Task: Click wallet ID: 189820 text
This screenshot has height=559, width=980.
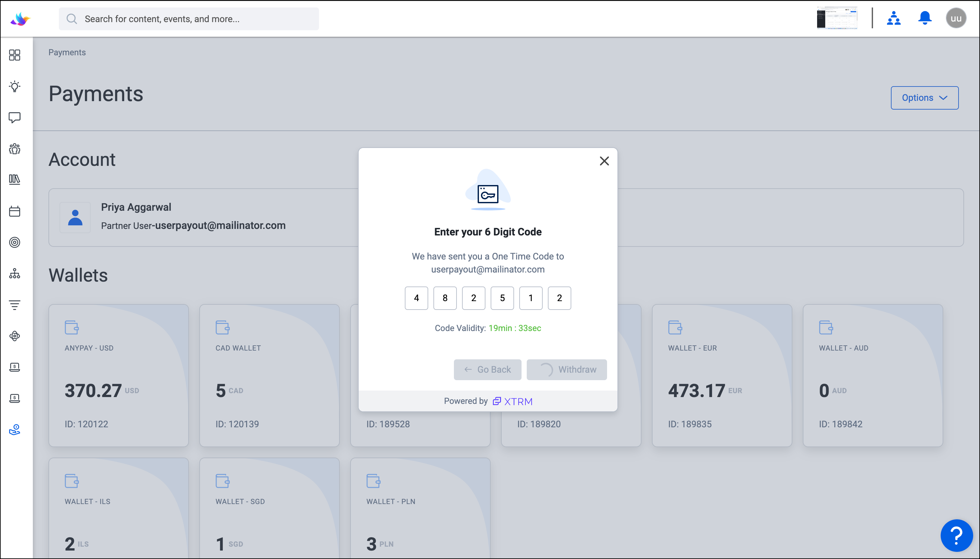Action: coord(539,424)
